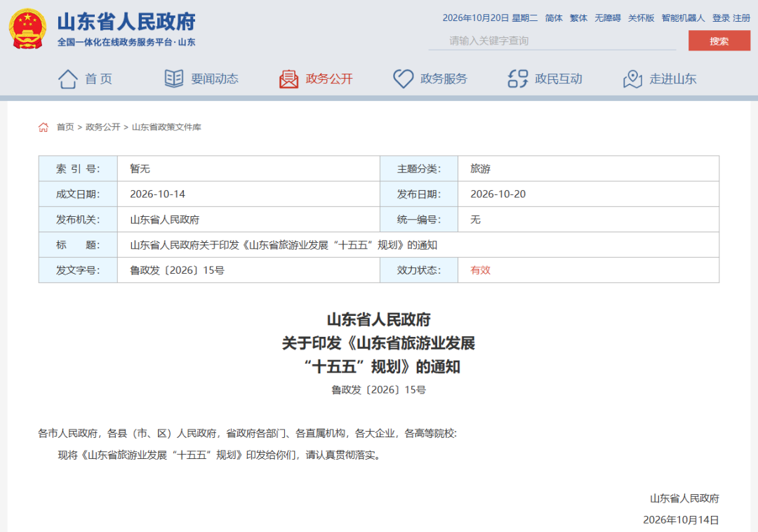Click the heart icon for 政务服务
This screenshot has height=532, width=758.
[x=403, y=79]
